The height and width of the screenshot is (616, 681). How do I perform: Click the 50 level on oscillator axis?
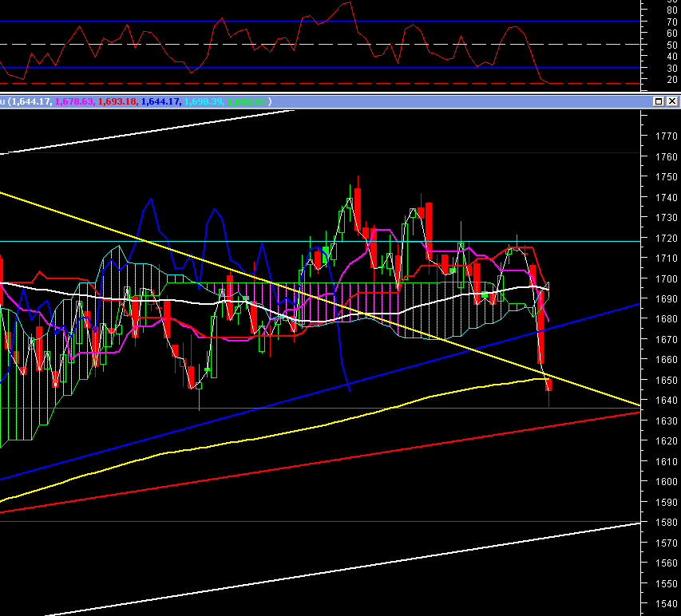pyautogui.click(x=672, y=45)
